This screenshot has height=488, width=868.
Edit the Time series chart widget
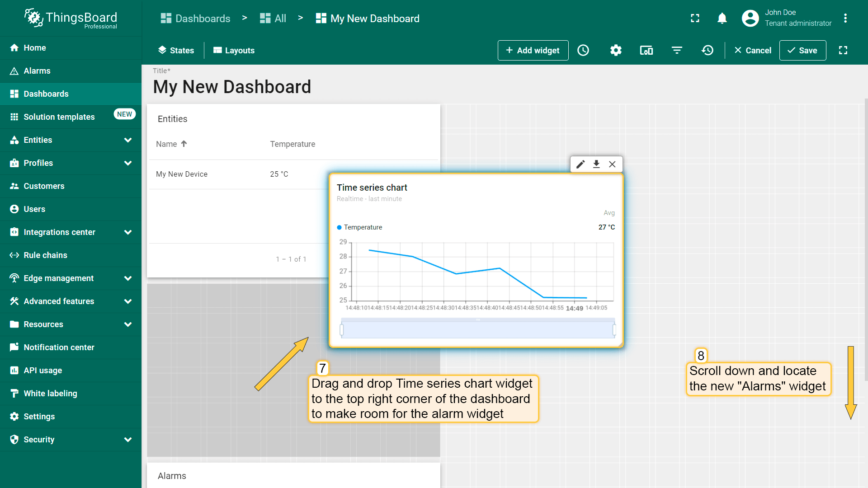tap(580, 164)
